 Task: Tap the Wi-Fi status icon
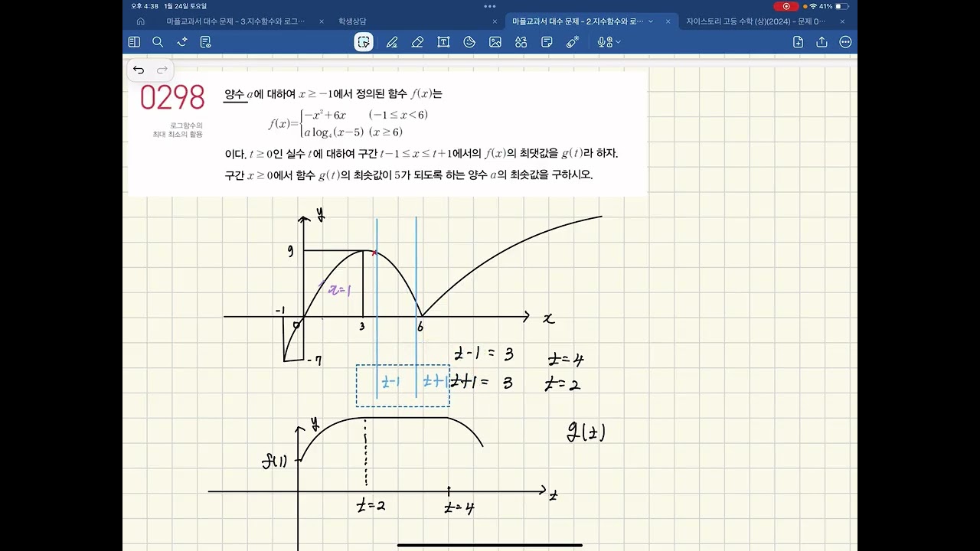813,6
